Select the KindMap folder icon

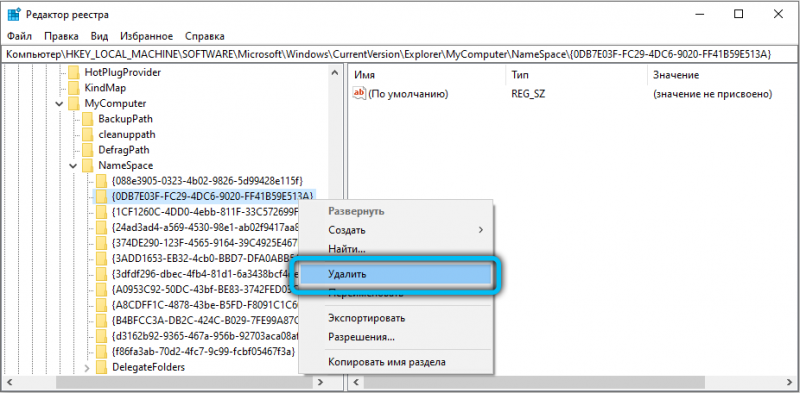click(x=74, y=88)
